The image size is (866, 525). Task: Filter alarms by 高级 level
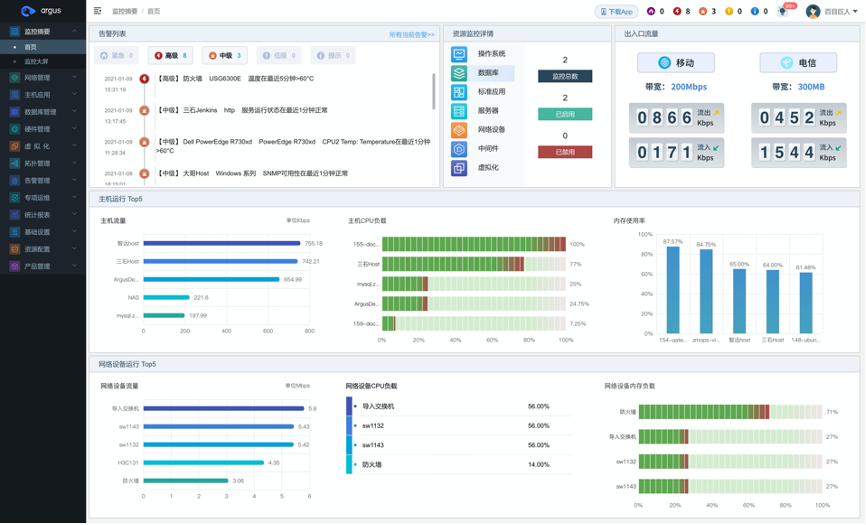click(171, 55)
